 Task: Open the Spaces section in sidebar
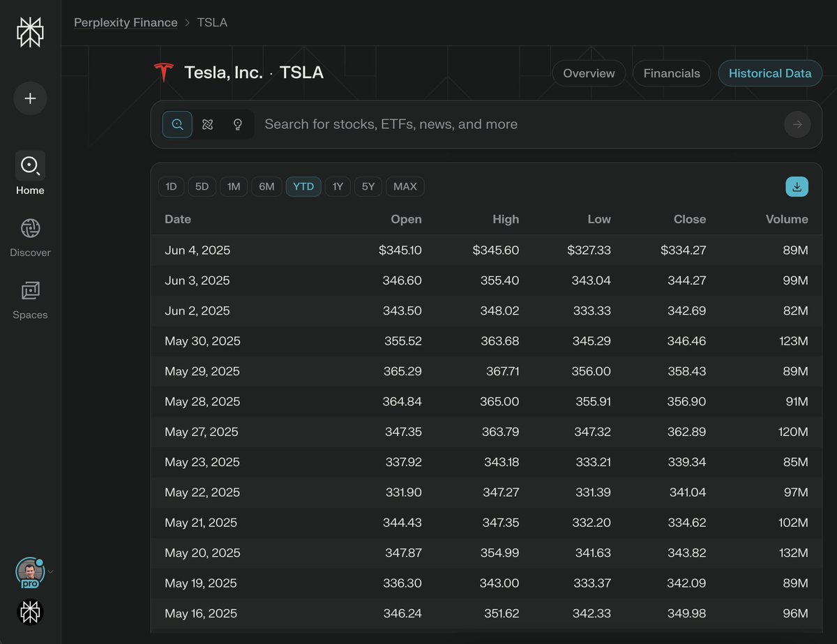click(30, 299)
